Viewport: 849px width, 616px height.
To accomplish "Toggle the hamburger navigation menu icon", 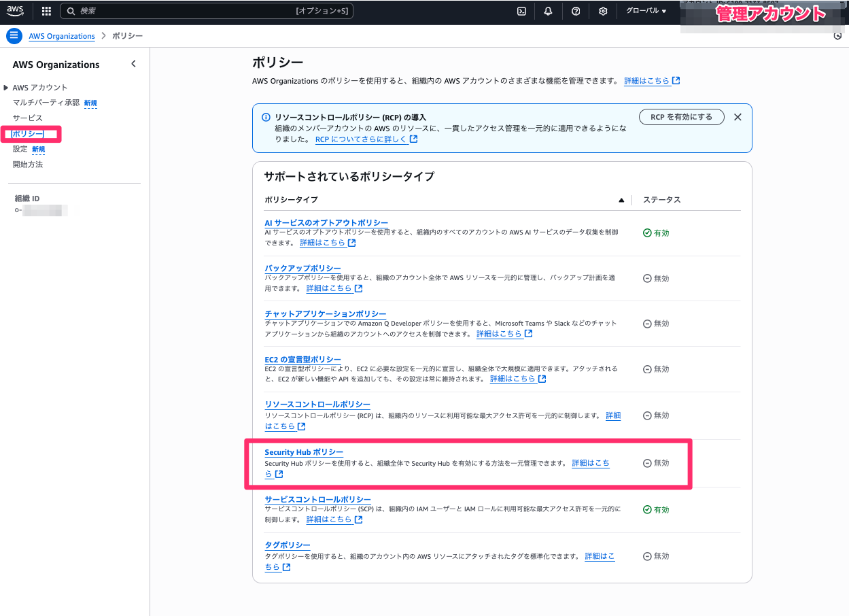I will (14, 36).
